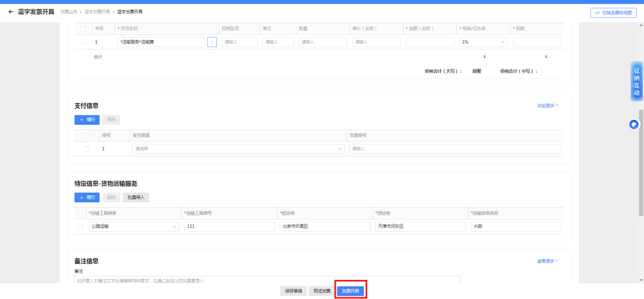This screenshot has height=299, width=644.
Task: Focus the 金额（含税） input field
Action: [430, 42]
